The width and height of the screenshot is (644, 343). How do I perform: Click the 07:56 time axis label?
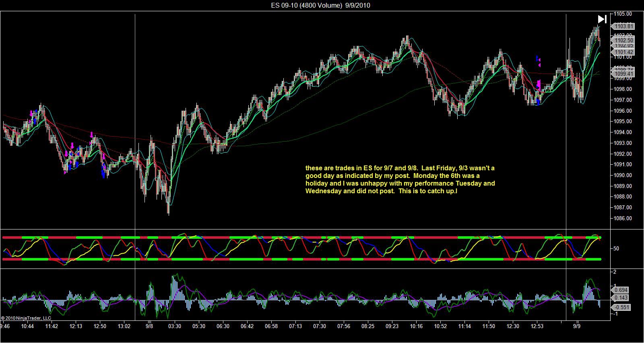pyautogui.click(x=344, y=326)
